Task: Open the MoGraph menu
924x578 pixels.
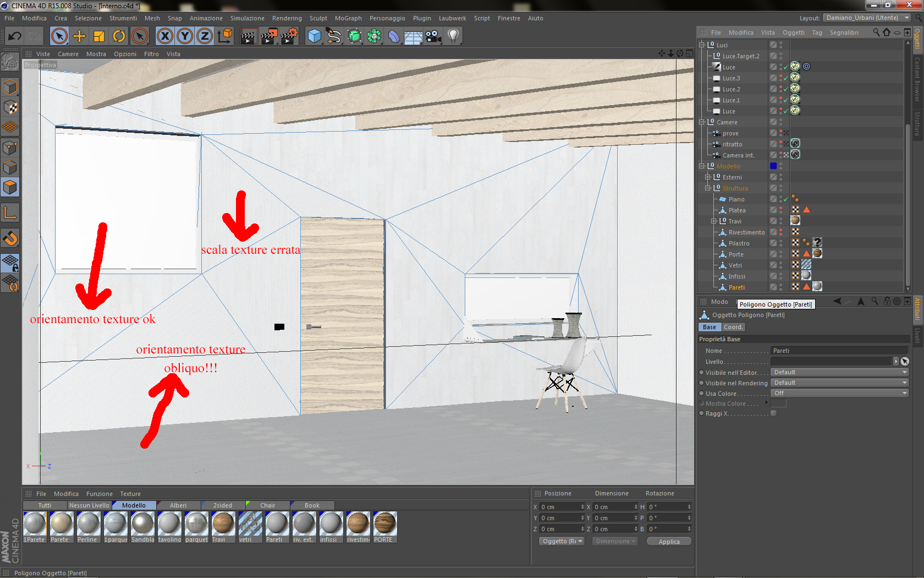Action: point(348,18)
